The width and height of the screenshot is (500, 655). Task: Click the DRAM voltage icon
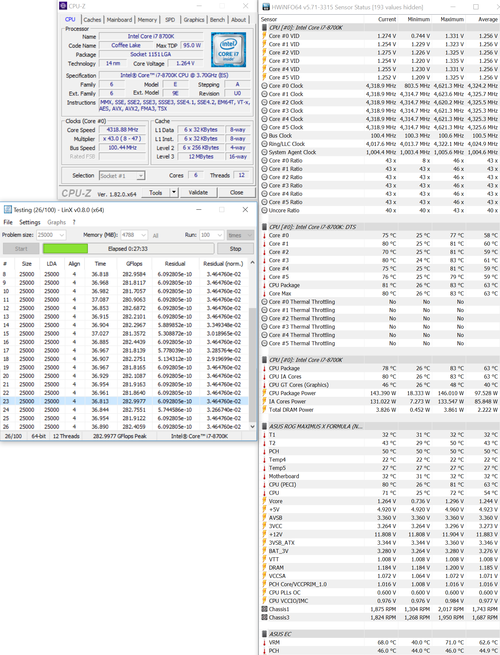pos(264,567)
